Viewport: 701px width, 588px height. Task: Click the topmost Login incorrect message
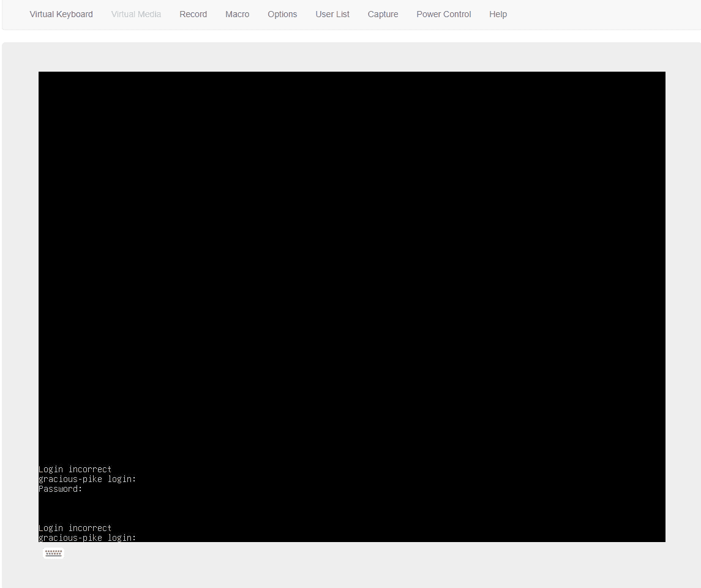tap(75, 469)
